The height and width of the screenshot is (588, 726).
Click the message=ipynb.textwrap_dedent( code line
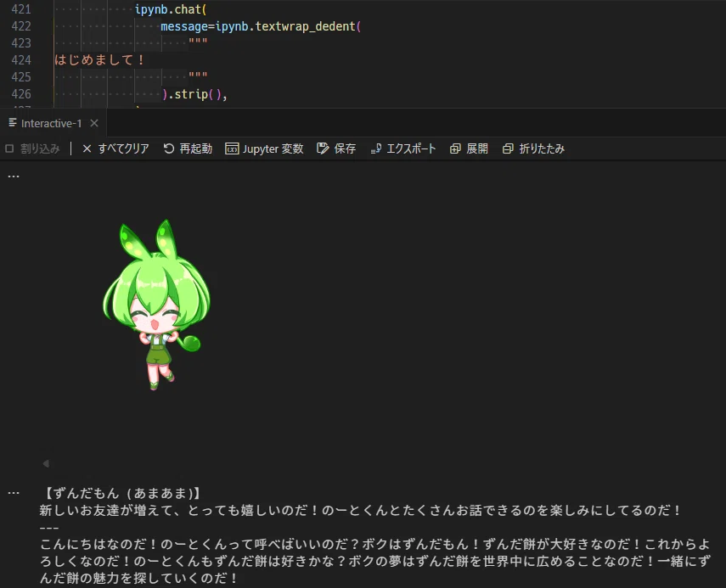[x=261, y=26]
